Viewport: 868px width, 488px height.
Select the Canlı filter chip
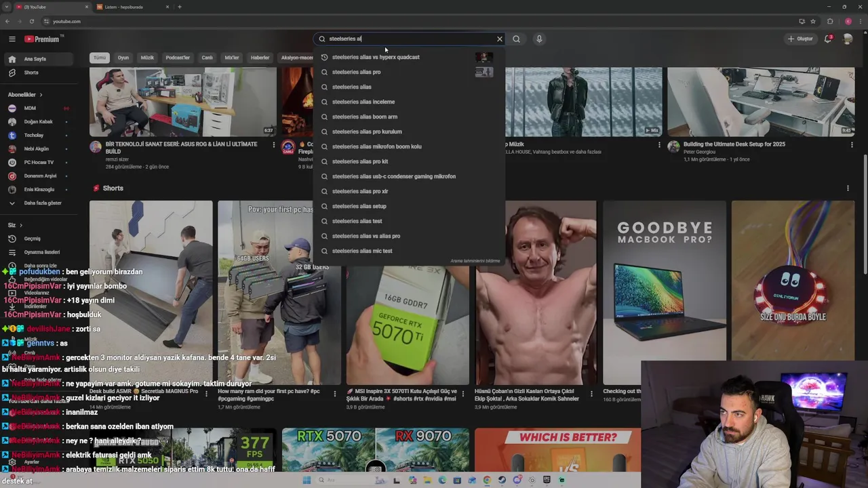(208, 58)
